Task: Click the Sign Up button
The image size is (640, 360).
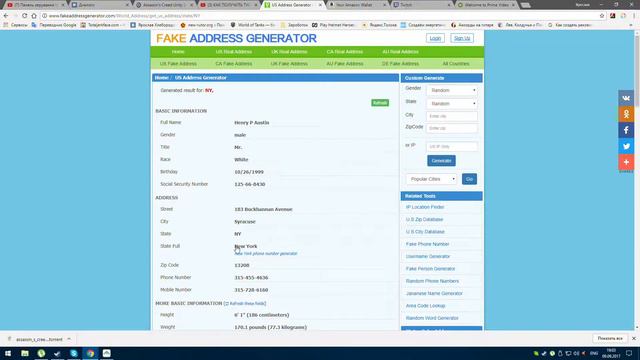Action: [462, 38]
